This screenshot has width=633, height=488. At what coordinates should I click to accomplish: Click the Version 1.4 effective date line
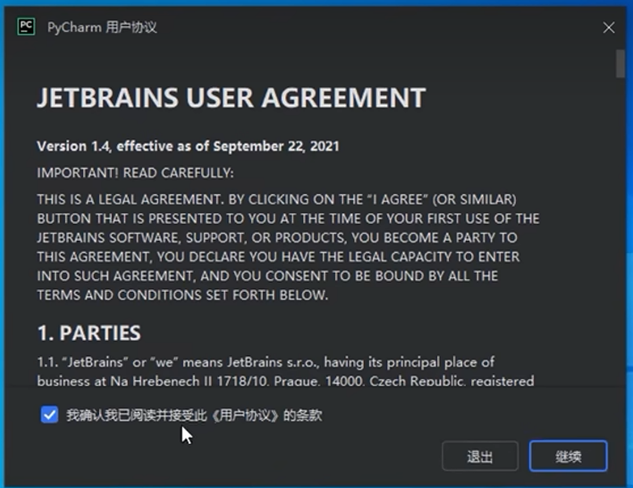click(188, 146)
